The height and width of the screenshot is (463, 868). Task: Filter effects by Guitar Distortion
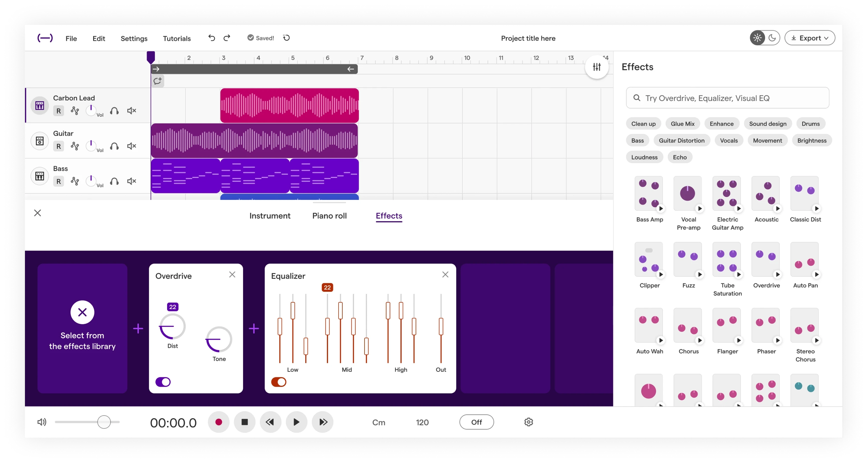(682, 140)
